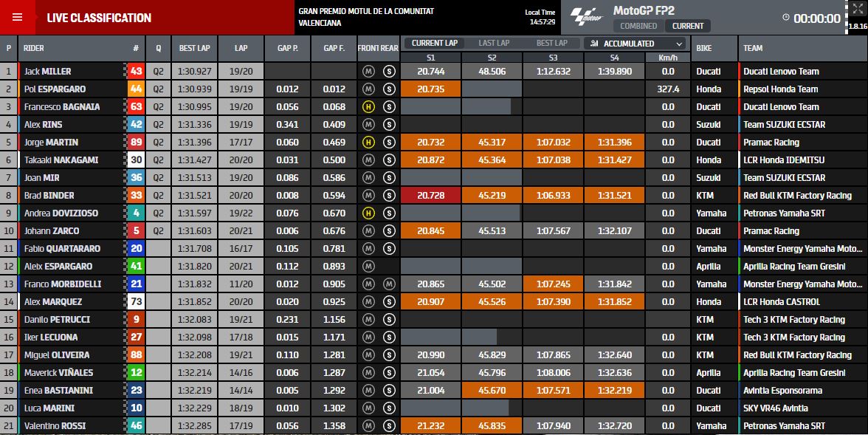868x435 pixels.
Task: Select rider Fabio QUARTARARO
Action: click(x=62, y=249)
